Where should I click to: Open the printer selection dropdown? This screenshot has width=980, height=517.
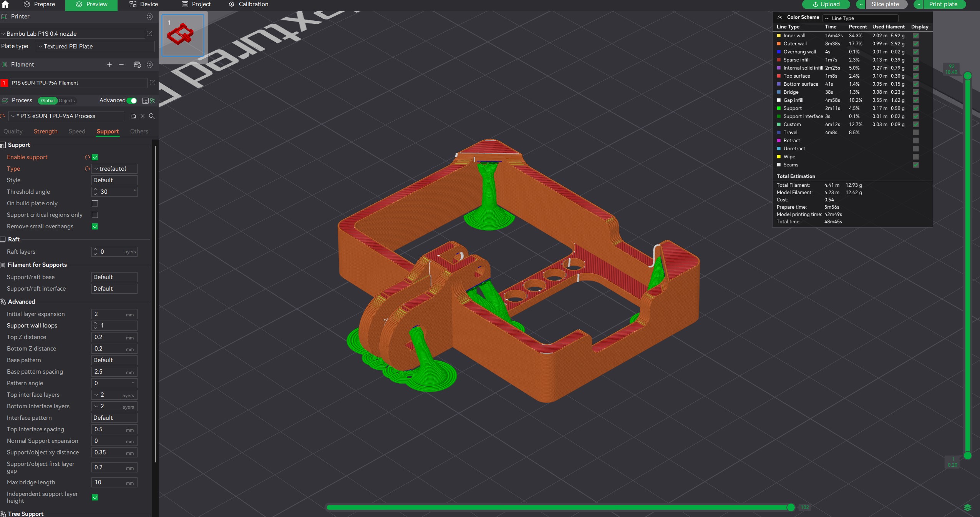[x=73, y=34]
